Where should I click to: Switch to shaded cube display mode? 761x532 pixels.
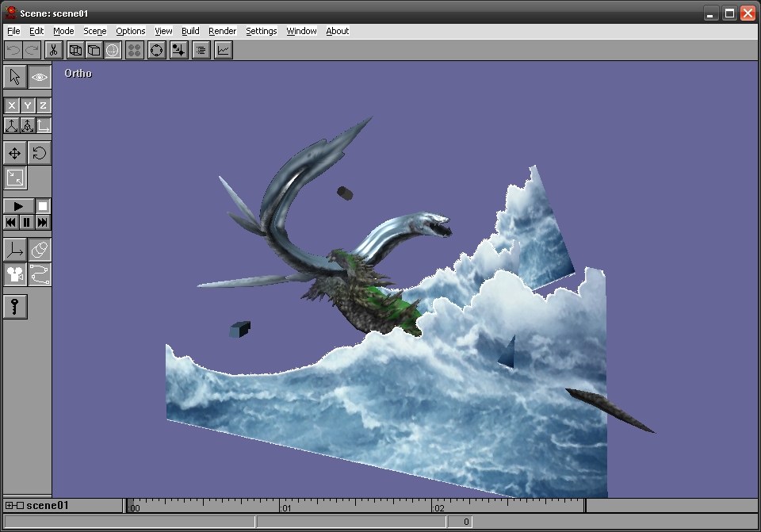[x=94, y=49]
